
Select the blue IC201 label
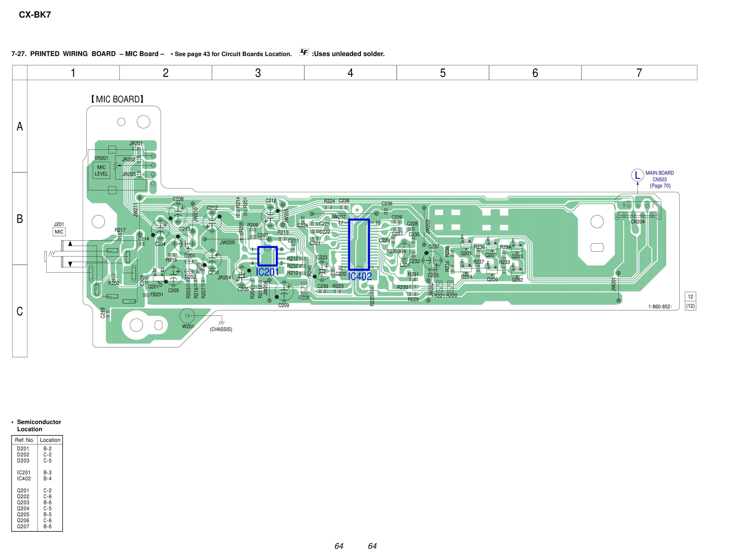point(267,272)
